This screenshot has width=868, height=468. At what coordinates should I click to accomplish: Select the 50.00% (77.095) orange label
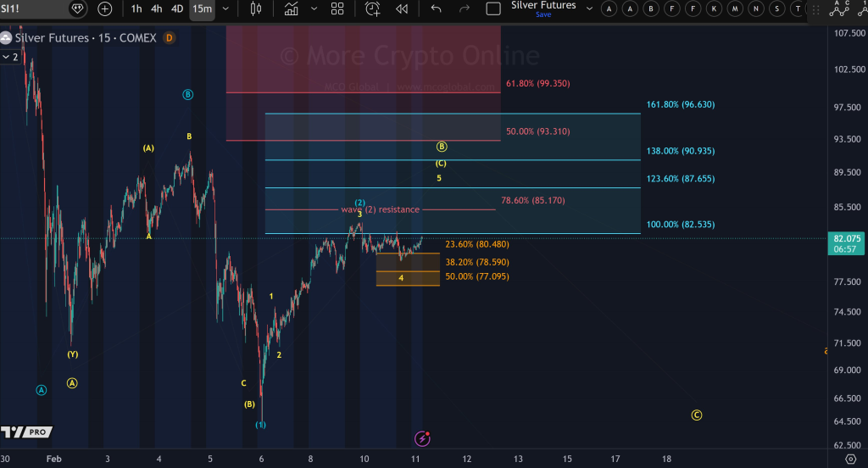click(x=476, y=276)
